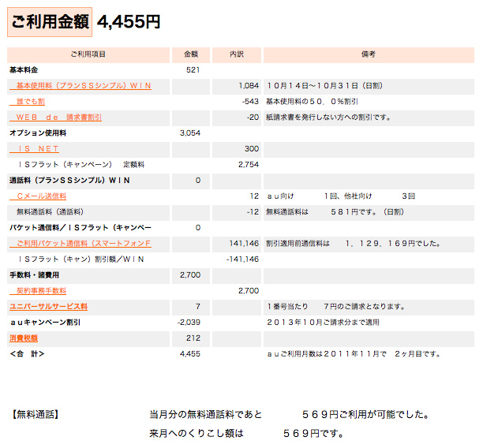Click the ご利用項目 column header
483x448 pixels.
(88, 54)
